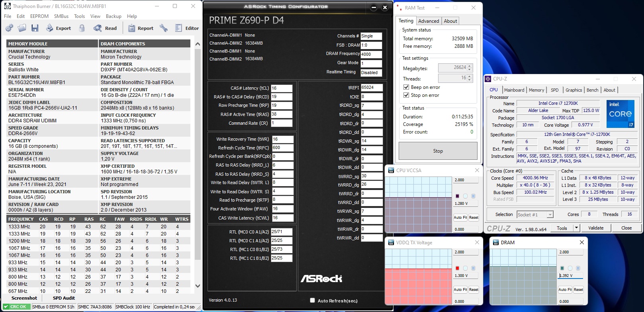Click the Thaiphoon Burner title bar app icon
This screenshot has width=644, height=312.
pos(7,6)
